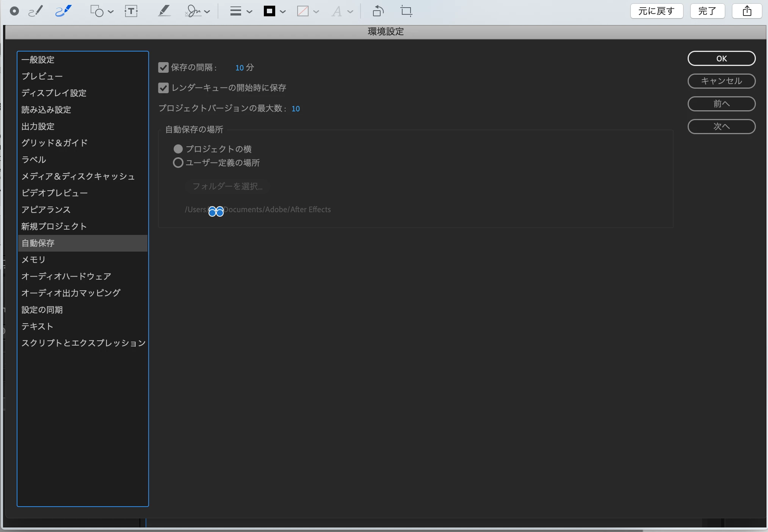Select the ユーザー定義の場所 radio button
This screenshot has width=768, height=532.
click(x=178, y=163)
